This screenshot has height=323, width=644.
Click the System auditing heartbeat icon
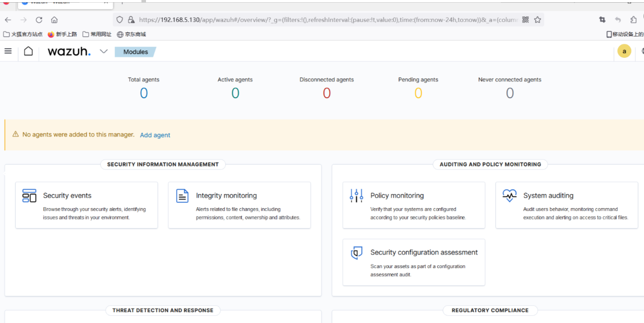click(x=509, y=196)
